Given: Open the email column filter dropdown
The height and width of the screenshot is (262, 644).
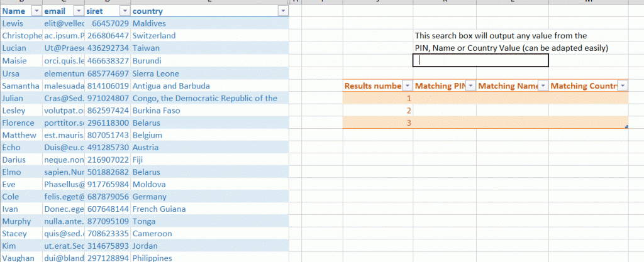Looking at the screenshot, I should 78,11.
